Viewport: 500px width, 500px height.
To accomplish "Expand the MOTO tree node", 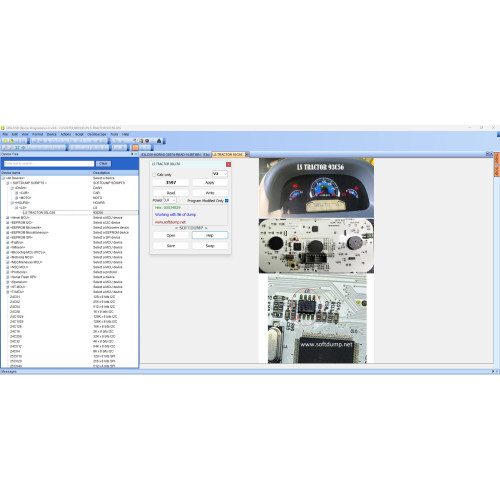I will point(17,198).
